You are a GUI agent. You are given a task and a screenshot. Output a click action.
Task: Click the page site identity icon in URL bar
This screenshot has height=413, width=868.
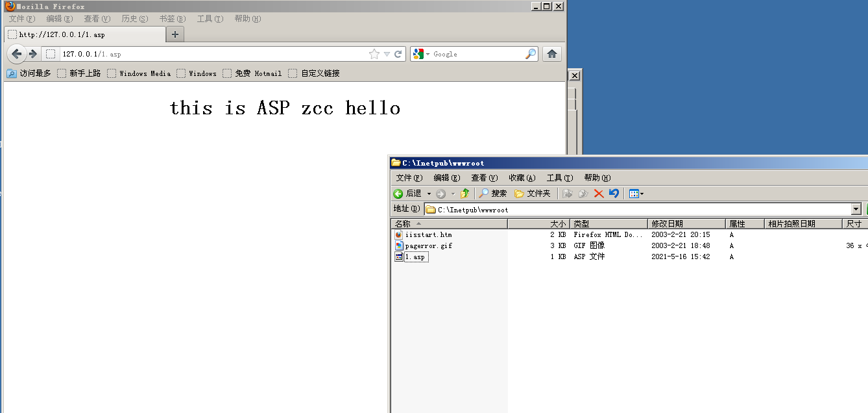click(51, 54)
